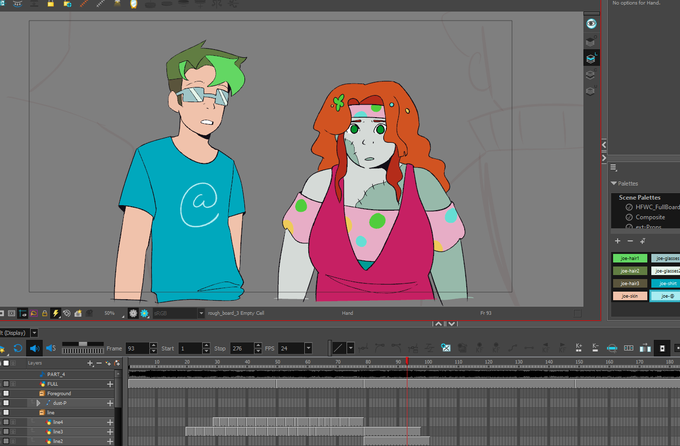Select the FULL layer

(x=52, y=384)
